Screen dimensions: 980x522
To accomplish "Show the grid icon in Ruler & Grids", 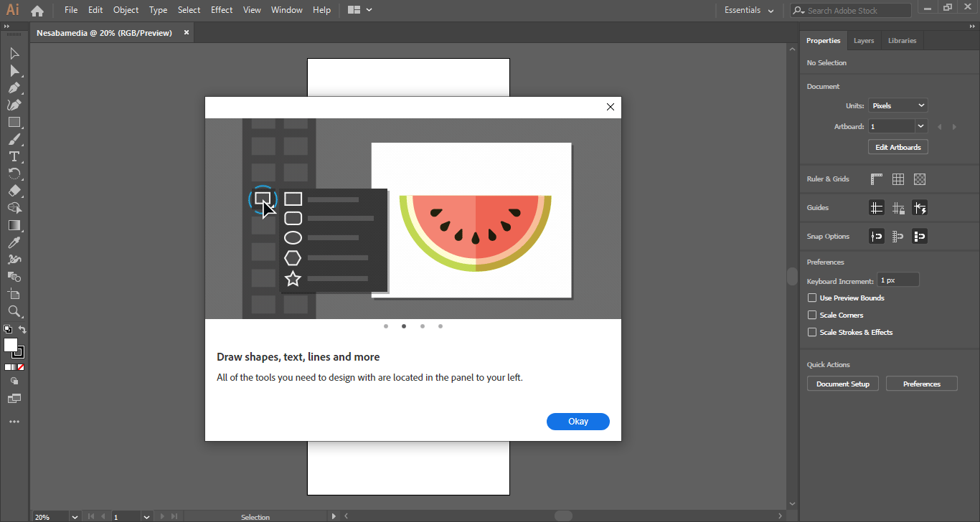I will point(898,179).
